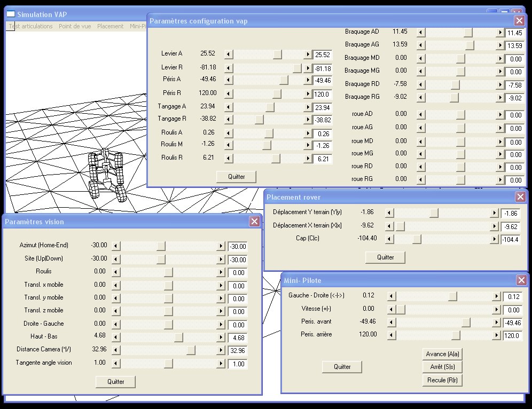Click the Déplacement Y terrain value field
Viewport: 532px width, 409px height.
(x=511, y=214)
